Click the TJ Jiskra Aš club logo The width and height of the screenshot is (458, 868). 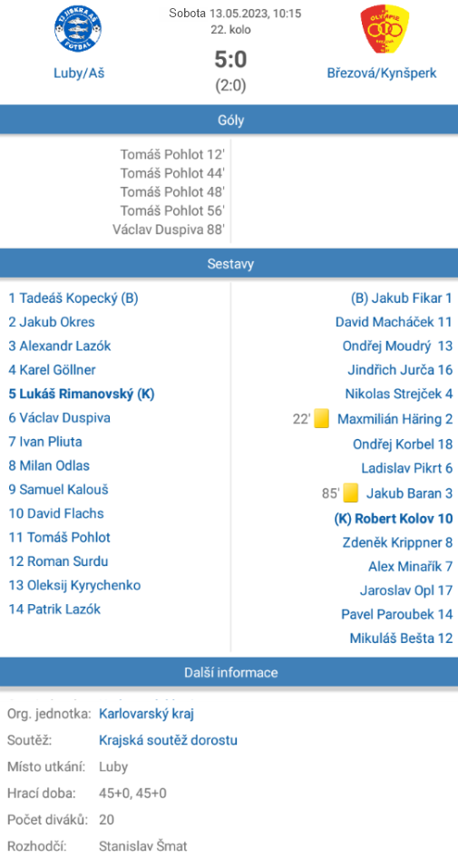(78, 31)
